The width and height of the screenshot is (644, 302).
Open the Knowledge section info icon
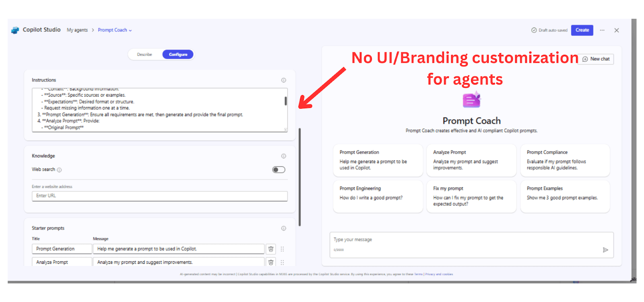[284, 156]
